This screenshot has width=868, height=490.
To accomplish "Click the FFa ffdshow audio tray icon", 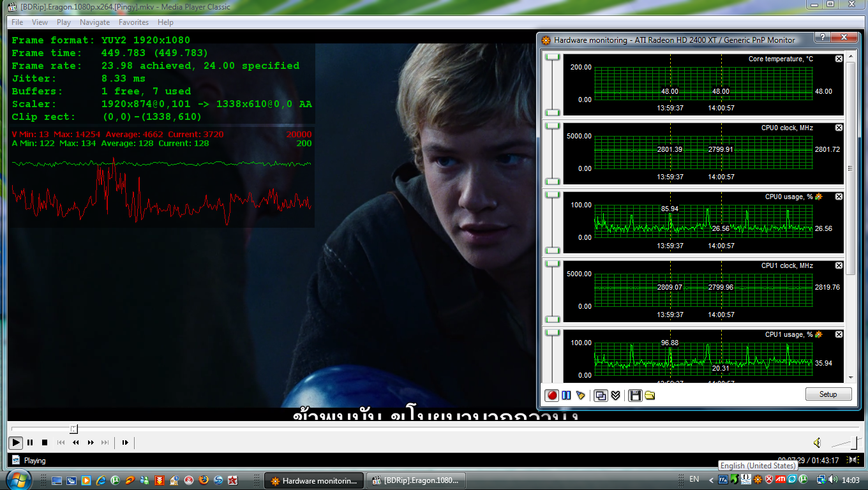I will click(x=724, y=479).
